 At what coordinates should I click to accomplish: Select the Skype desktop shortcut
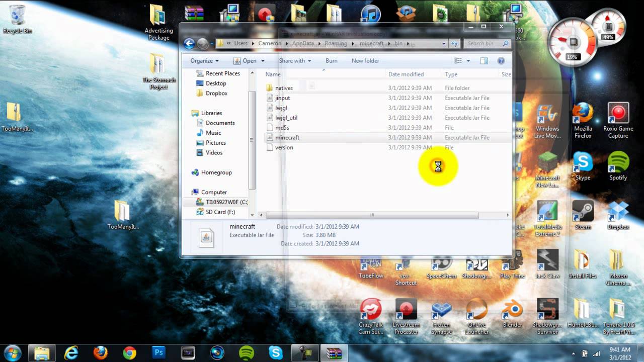(x=583, y=166)
